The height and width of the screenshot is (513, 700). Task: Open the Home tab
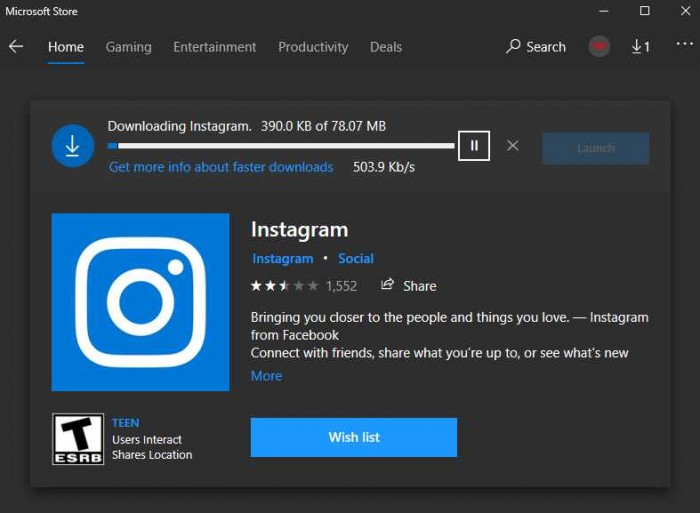(66, 47)
